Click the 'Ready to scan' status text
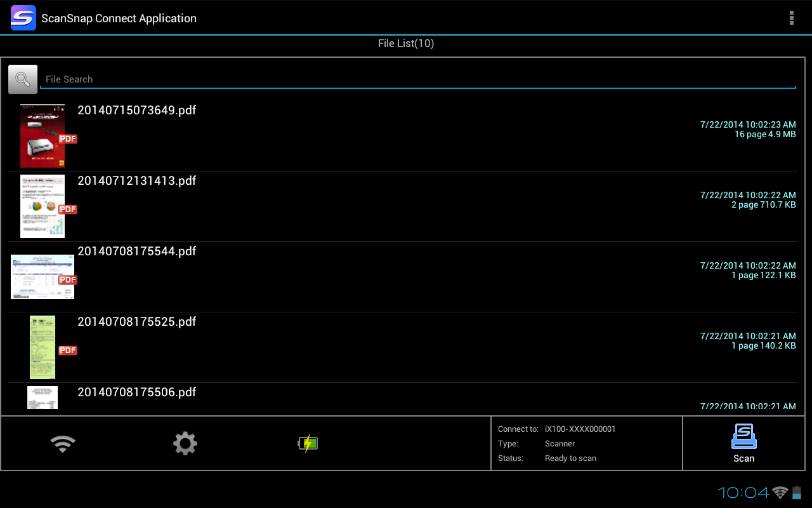 (570, 458)
